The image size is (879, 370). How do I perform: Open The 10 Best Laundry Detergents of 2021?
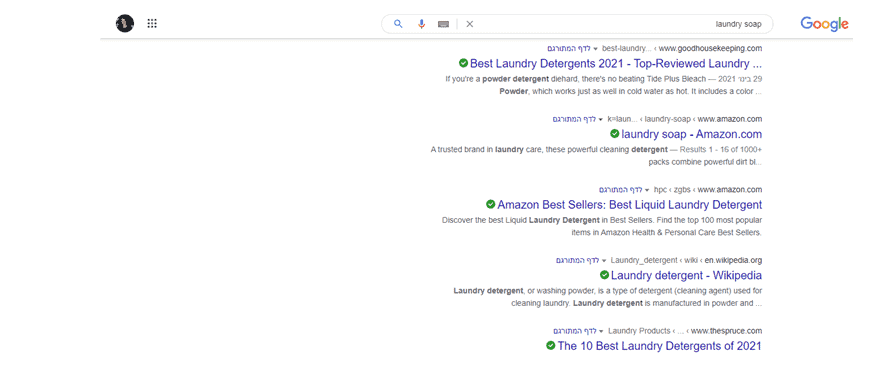click(660, 346)
